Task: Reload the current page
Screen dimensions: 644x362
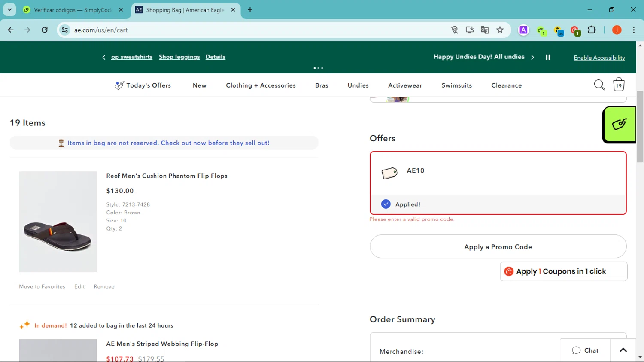Action: pos(44,30)
